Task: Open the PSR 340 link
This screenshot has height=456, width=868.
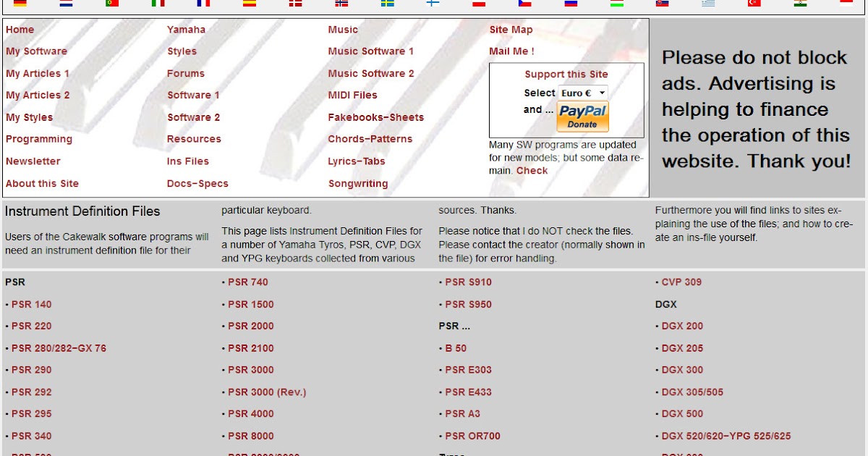Action: tap(32, 436)
